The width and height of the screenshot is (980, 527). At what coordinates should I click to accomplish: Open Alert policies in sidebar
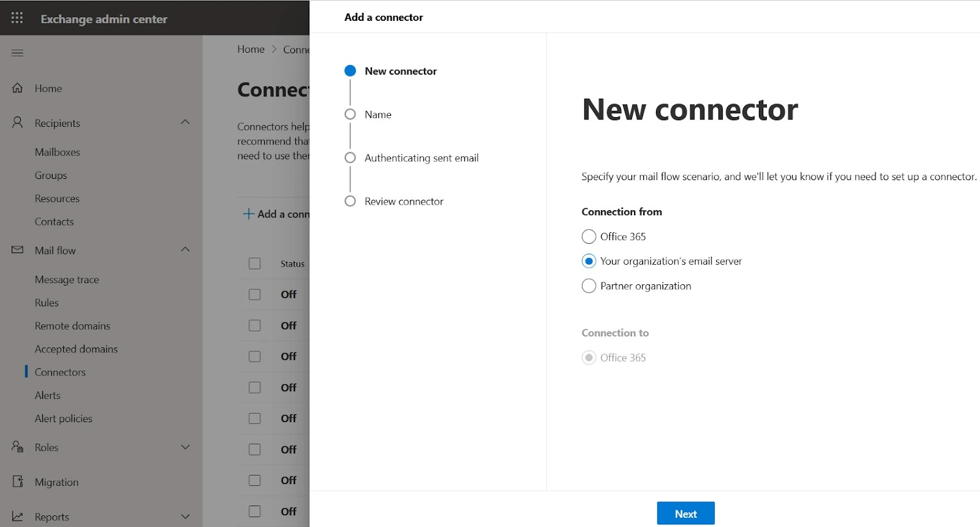click(x=63, y=419)
